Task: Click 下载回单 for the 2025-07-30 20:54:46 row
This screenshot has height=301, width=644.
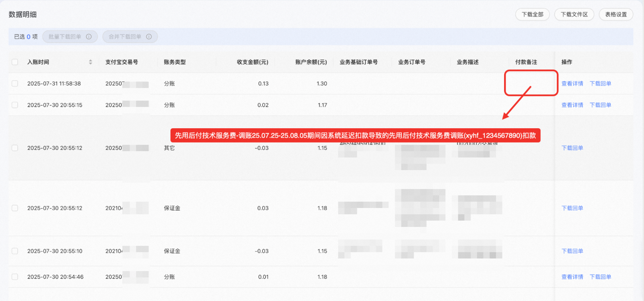Action: (x=600, y=277)
